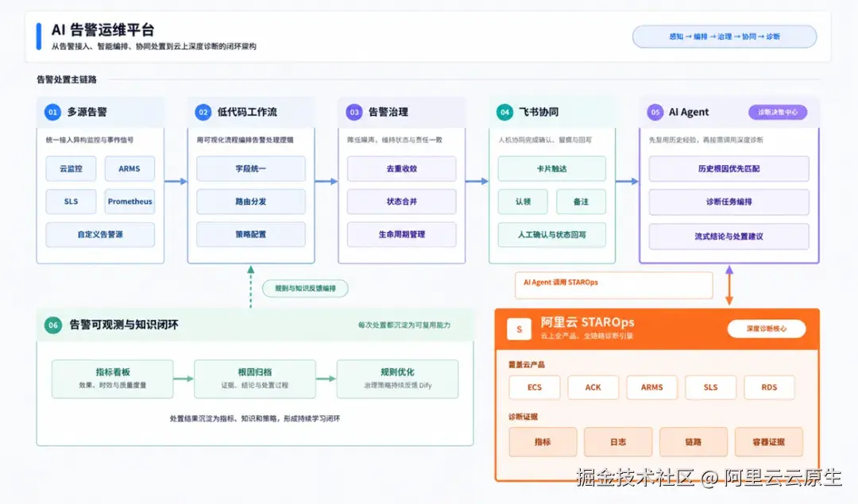The width and height of the screenshot is (858, 504).
Task: Click the 链路 evidence box
Action: (694, 441)
